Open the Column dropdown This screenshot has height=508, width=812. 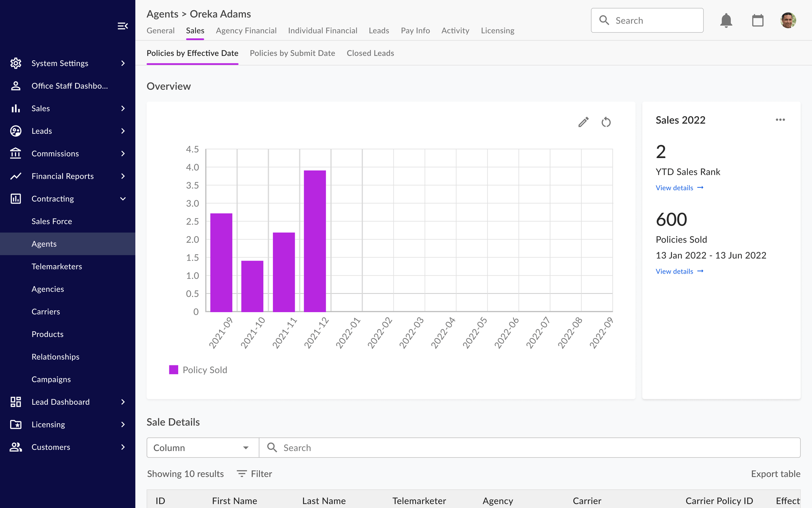tap(202, 448)
